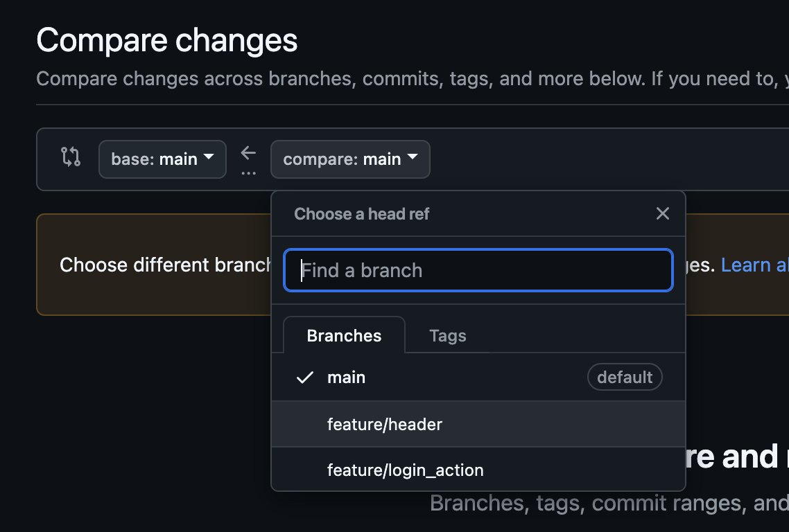Click the Choose a head ref title
This screenshot has width=789, height=532.
pos(361,214)
